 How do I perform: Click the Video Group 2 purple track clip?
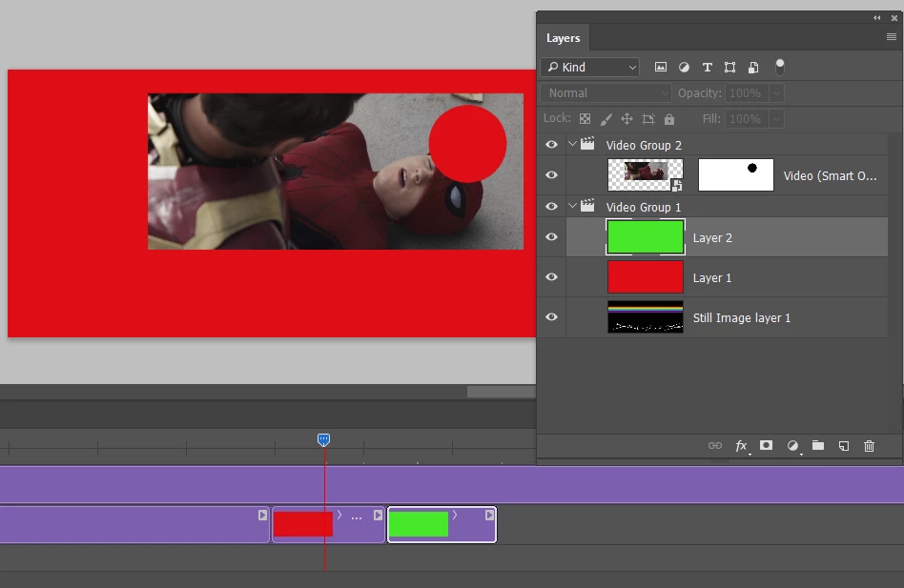pyautogui.click(x=452, y=484)
